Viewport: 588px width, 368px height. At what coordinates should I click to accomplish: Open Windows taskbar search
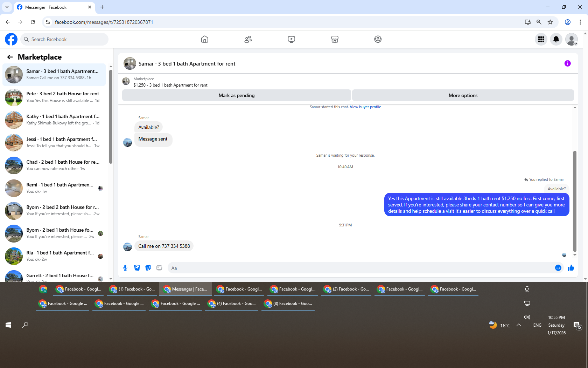coord(25,325)
